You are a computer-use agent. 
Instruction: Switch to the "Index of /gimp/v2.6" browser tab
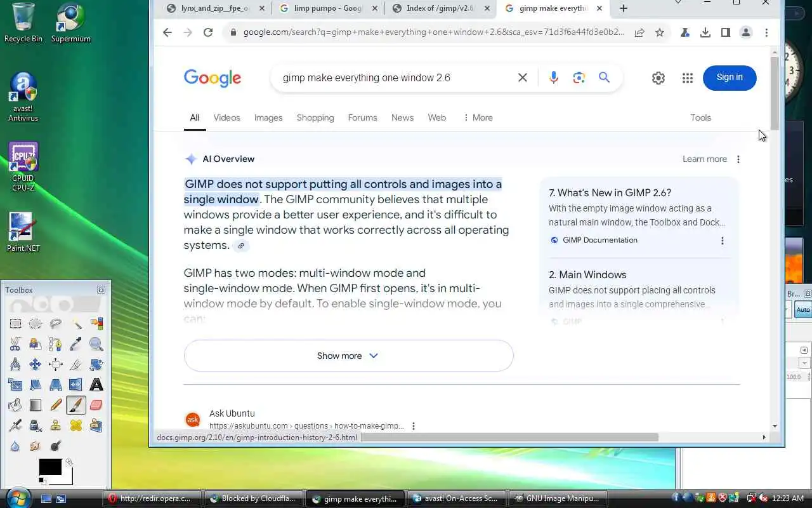[x=441, y=8]
